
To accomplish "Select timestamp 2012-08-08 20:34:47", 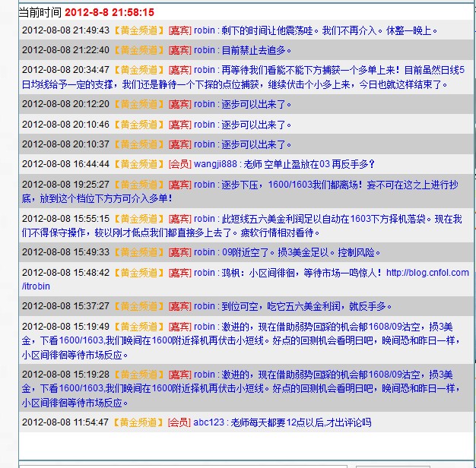I will point(65,70).
